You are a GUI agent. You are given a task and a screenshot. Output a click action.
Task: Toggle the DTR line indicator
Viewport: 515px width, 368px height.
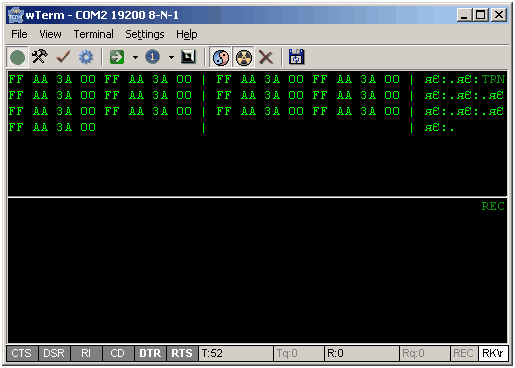point(150,353)
